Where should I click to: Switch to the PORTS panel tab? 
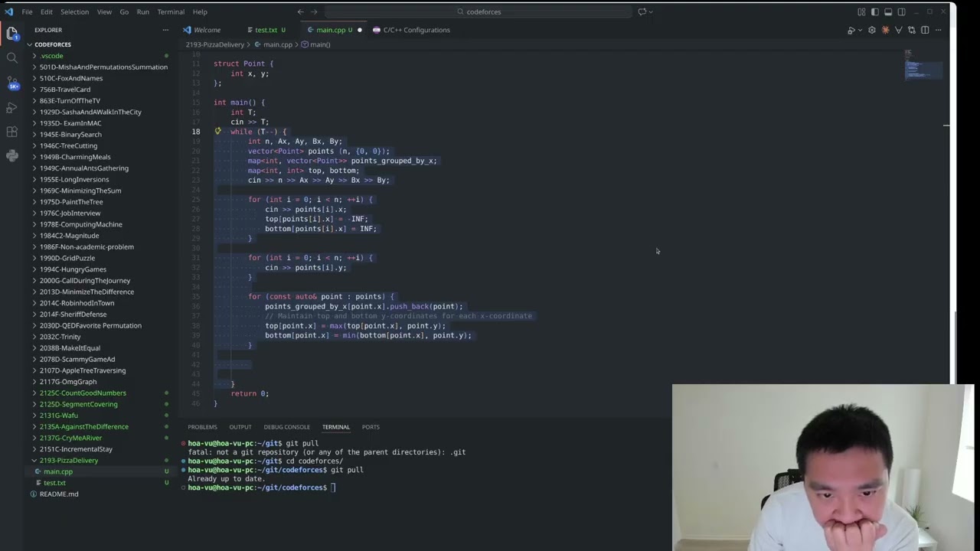(x=371, y=427)
